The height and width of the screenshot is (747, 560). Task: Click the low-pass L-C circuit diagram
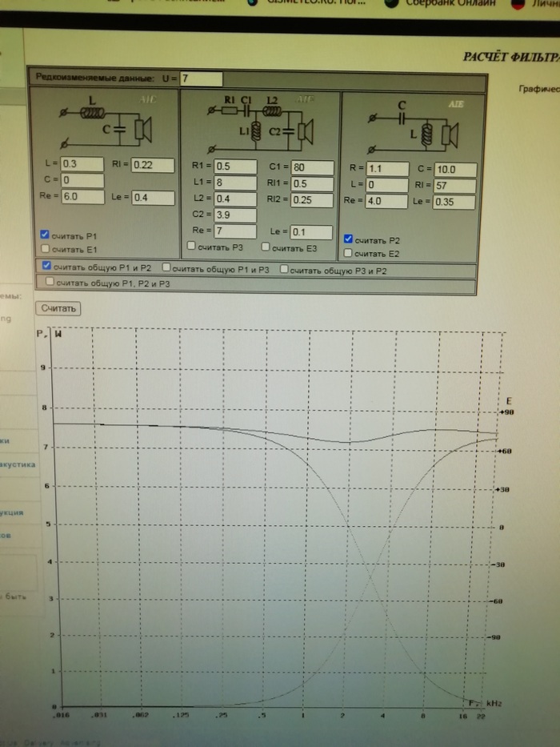106,123
